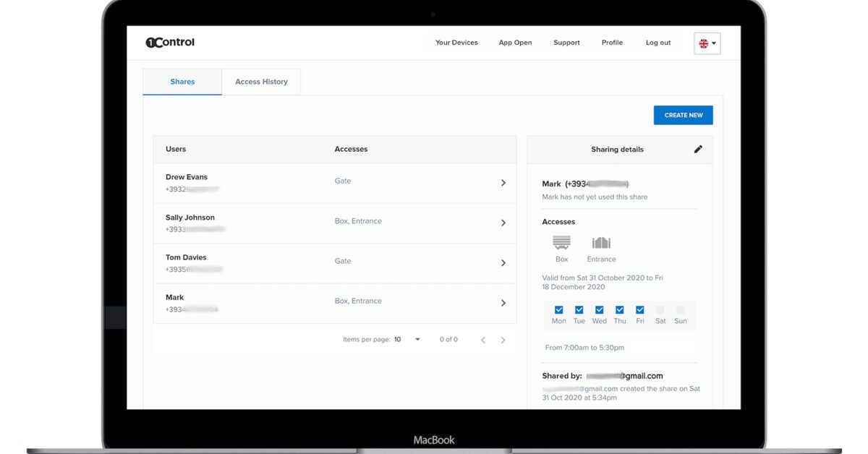Click Gate access in Tom Davies row
Viewport: 868px width, 454px height.
[x=343, y=261]
